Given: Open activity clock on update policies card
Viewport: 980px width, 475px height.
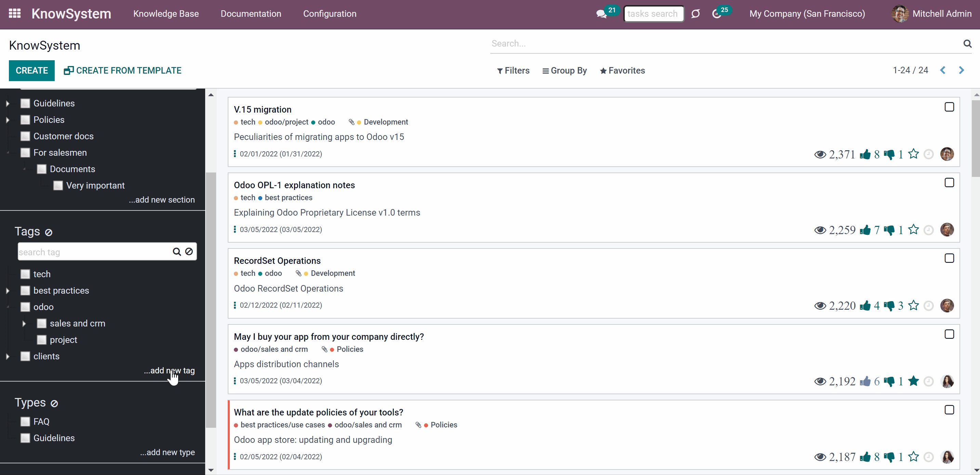Looking at the screenshot, I should pyautogui.click(x=929, y=457).
